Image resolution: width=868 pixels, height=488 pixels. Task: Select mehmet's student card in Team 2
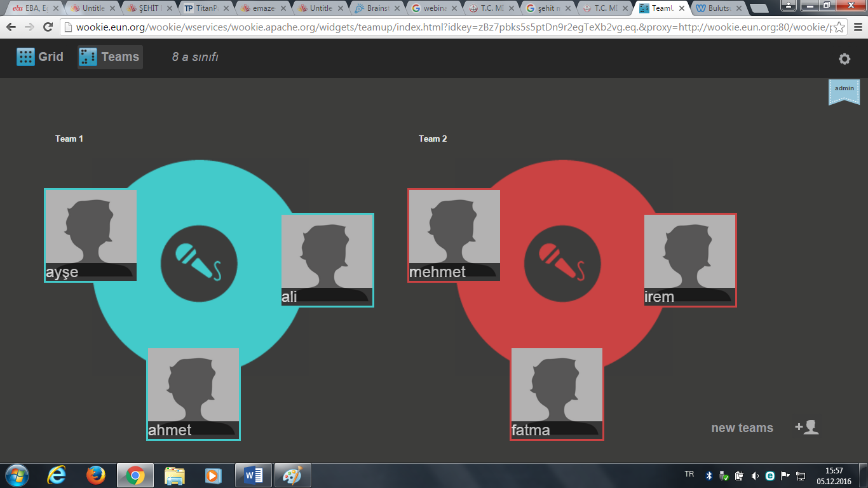[x=453, y=235]
